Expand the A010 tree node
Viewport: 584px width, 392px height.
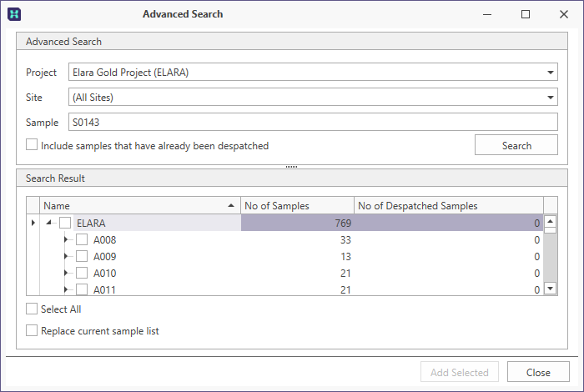[66, 274]
